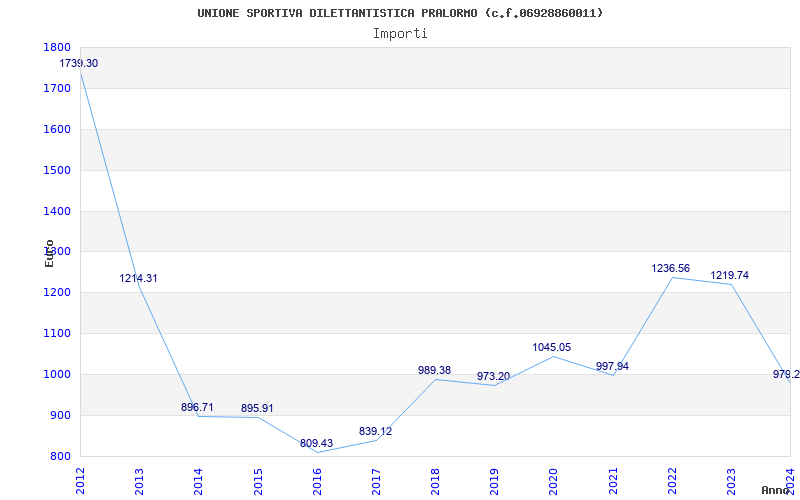The image size is (800, 500).
Task: Click the 800 y-axis value
Action: [x=58, y=457]
